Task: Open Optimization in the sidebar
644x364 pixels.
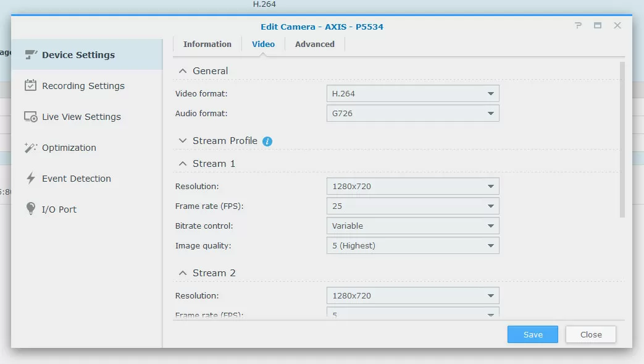Action: coord(86,148)
